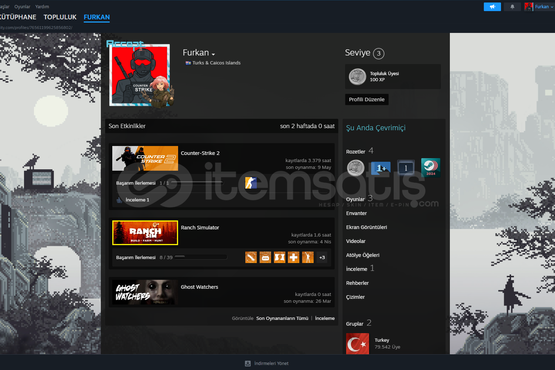Screen dimensions: 555x370
Task: Click the Turks & Caicos Islands location text
Action: coord(216,63)
